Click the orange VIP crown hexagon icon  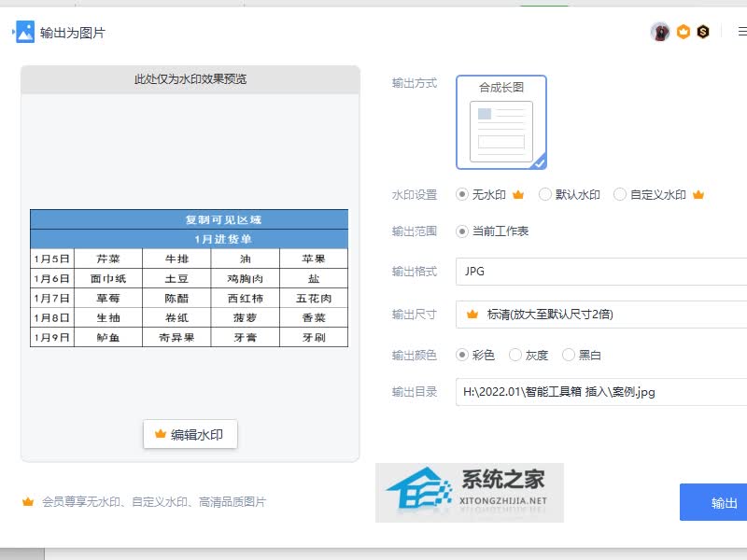point(684,31)
